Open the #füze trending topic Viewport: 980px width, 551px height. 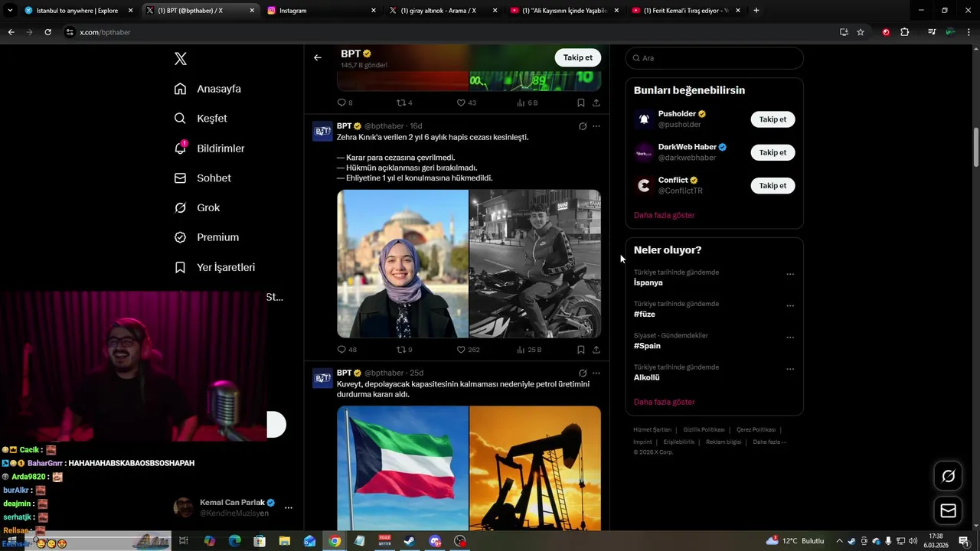pos(645,315)
